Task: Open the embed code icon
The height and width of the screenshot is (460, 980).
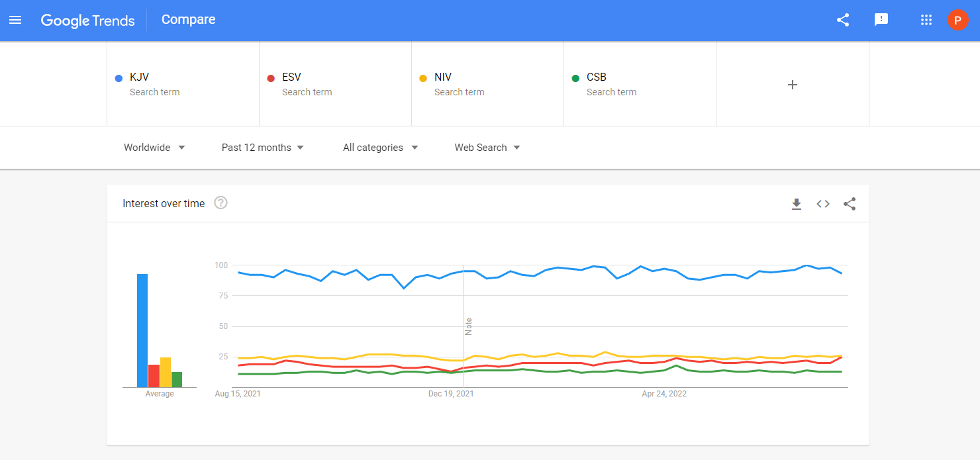Action: [823, 204]
